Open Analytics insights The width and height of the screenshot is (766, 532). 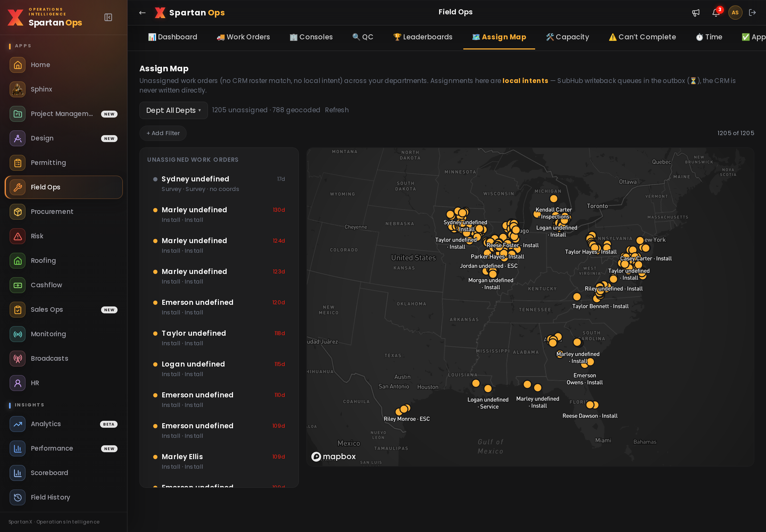tap(64, 424)
